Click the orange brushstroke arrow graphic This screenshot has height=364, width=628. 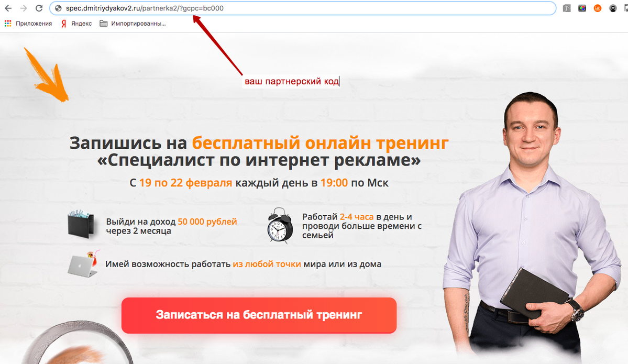tap(46, 75)
